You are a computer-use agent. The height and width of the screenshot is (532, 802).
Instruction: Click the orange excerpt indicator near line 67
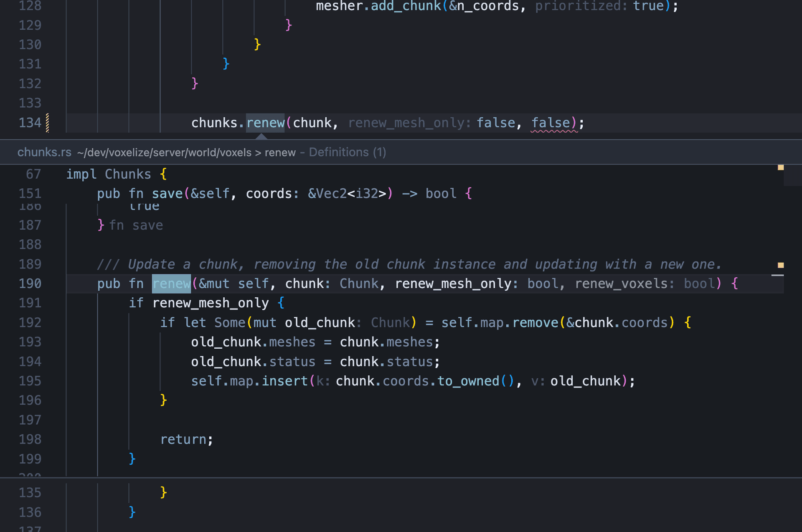point(781,167)
